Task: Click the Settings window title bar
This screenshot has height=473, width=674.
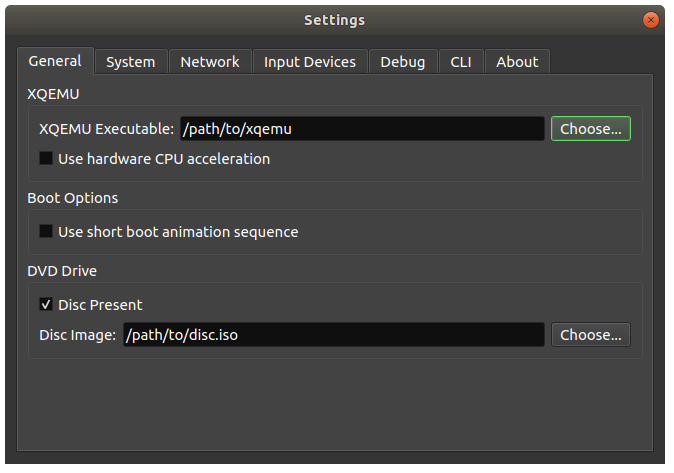Action: [335, 20]
